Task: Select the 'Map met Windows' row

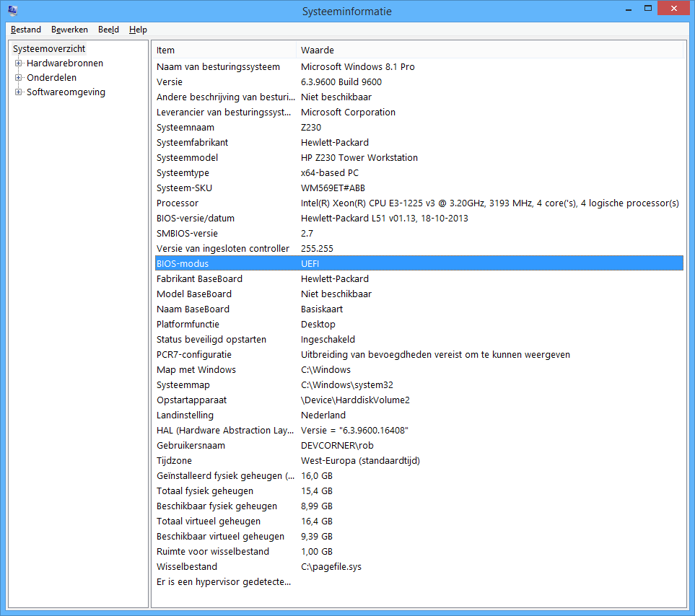Action: (x=419, y=370)
